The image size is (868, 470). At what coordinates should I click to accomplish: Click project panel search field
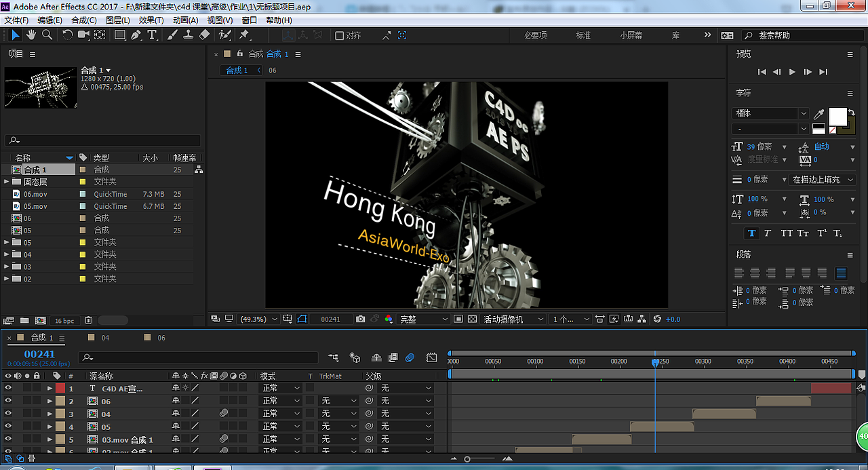point(103,140)
